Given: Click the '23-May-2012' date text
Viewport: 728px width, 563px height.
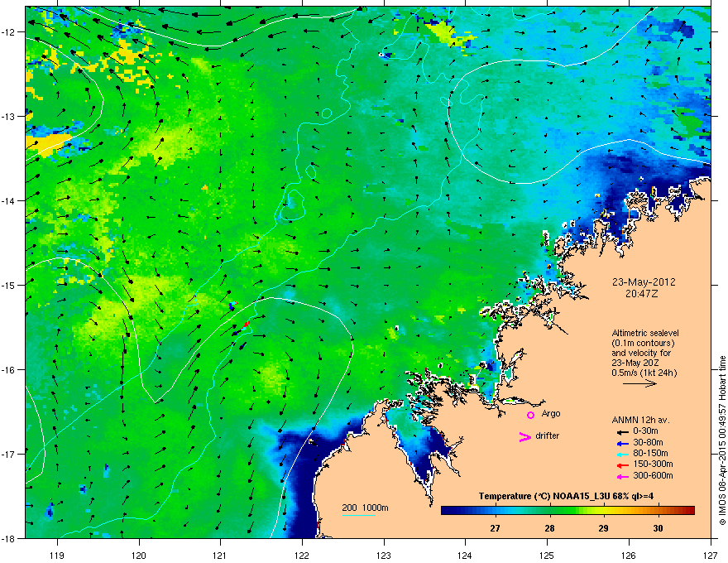Looking at the screenshot, I should [x=644, y=282].
